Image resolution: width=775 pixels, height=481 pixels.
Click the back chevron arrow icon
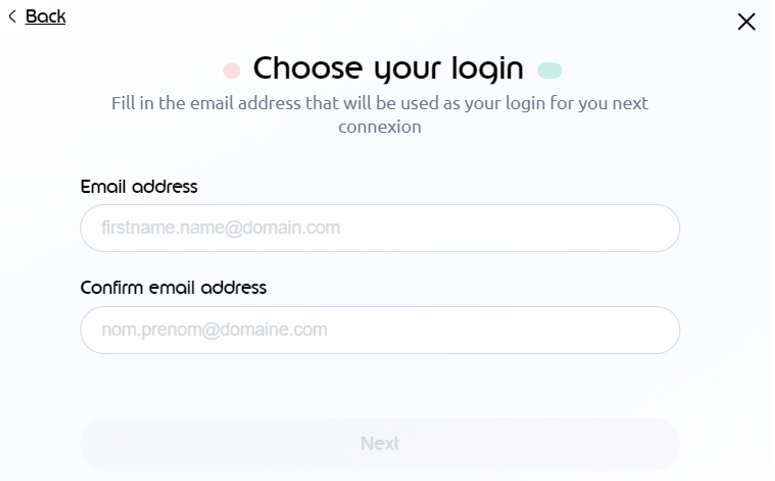pyautogui.click(x=12, y=16)
